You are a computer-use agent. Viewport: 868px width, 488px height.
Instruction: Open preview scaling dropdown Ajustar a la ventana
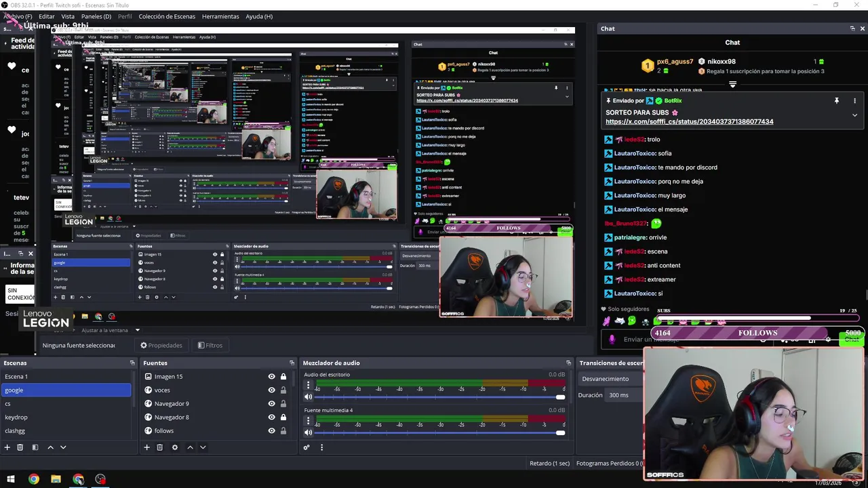click(x=109, y=330)
